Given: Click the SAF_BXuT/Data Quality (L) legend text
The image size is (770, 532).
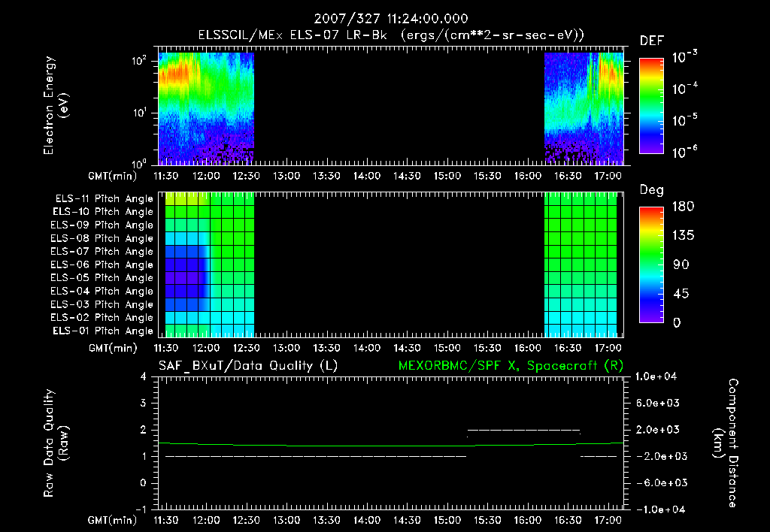Looking at the screenshot, I should [x=248, y=366].
